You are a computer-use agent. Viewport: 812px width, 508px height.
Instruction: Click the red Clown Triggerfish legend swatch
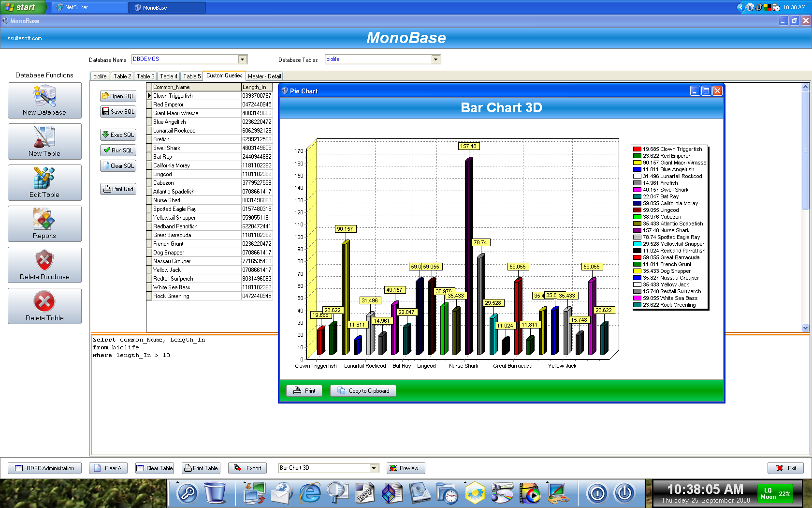[637, 149]
